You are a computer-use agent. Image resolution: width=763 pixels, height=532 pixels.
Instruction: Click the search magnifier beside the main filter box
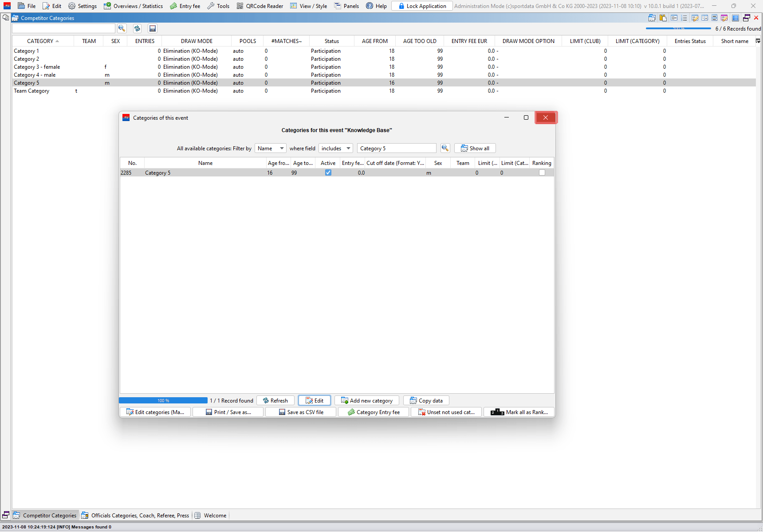click(122, 28)
